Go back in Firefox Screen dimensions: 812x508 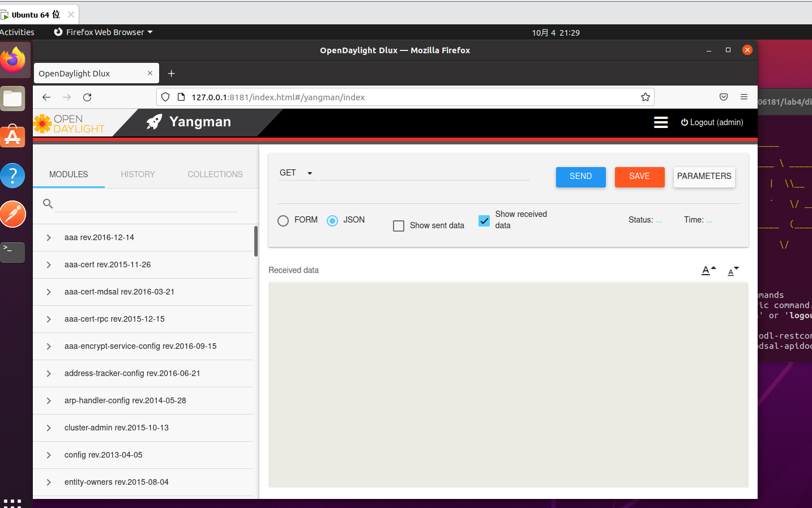[46, 97]
